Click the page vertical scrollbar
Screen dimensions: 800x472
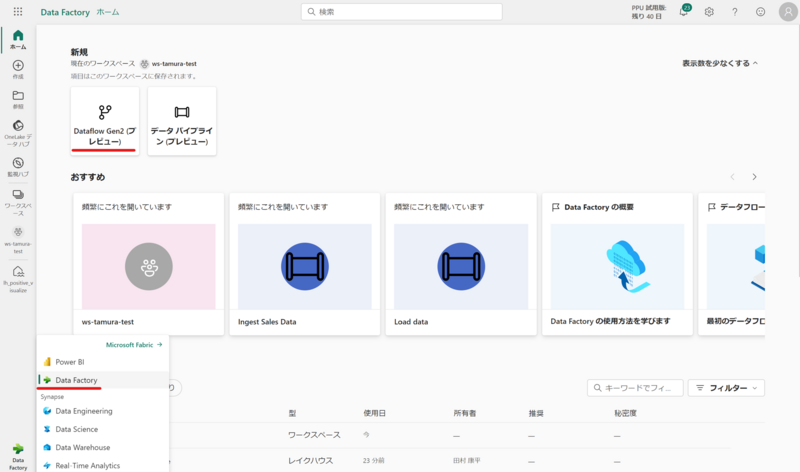point(797,153)
